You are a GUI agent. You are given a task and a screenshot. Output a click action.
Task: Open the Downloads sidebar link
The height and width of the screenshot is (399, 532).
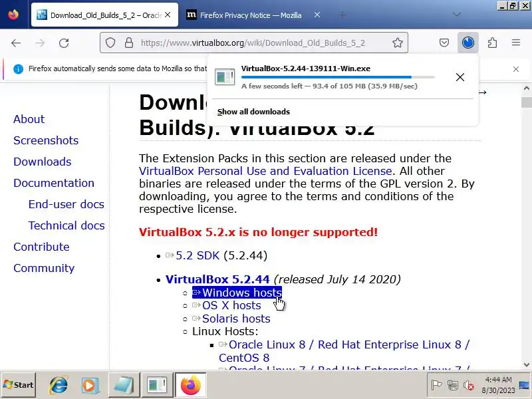(43, 162)
